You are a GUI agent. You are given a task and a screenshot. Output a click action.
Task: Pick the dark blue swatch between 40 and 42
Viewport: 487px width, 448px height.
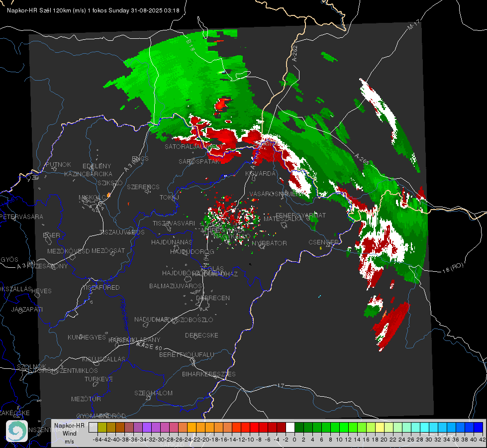479,427
